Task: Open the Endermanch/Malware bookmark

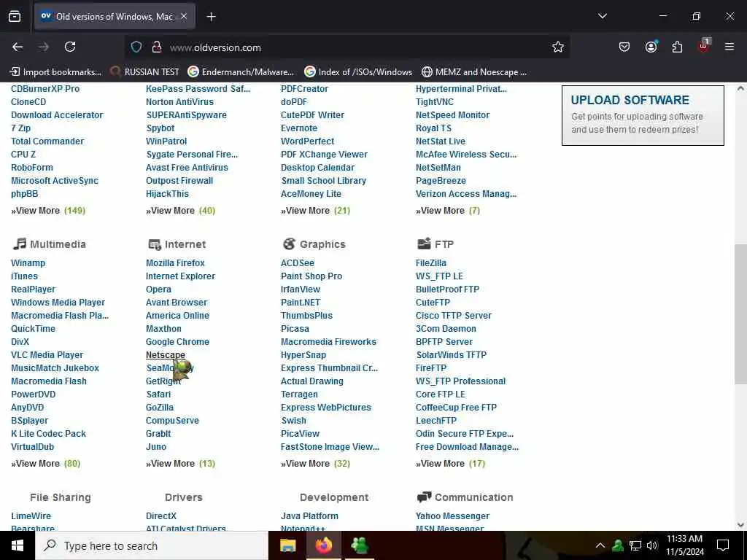Action: tap(241, 72)
